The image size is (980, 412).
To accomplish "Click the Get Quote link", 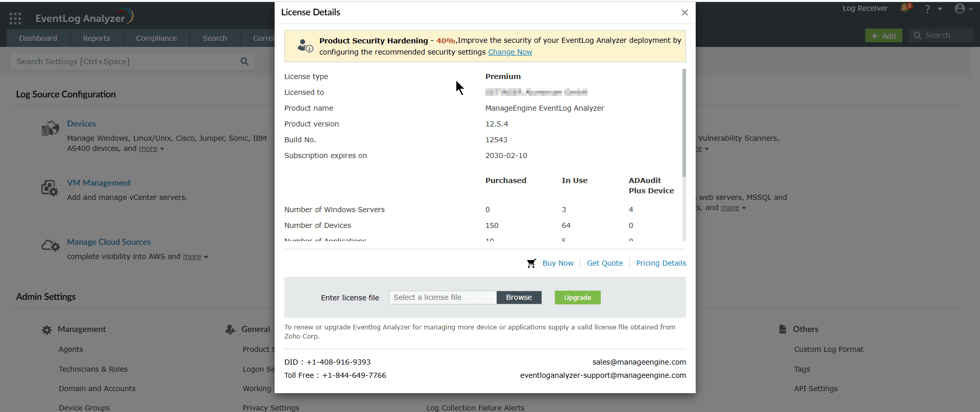I will (x=605, y=263).
